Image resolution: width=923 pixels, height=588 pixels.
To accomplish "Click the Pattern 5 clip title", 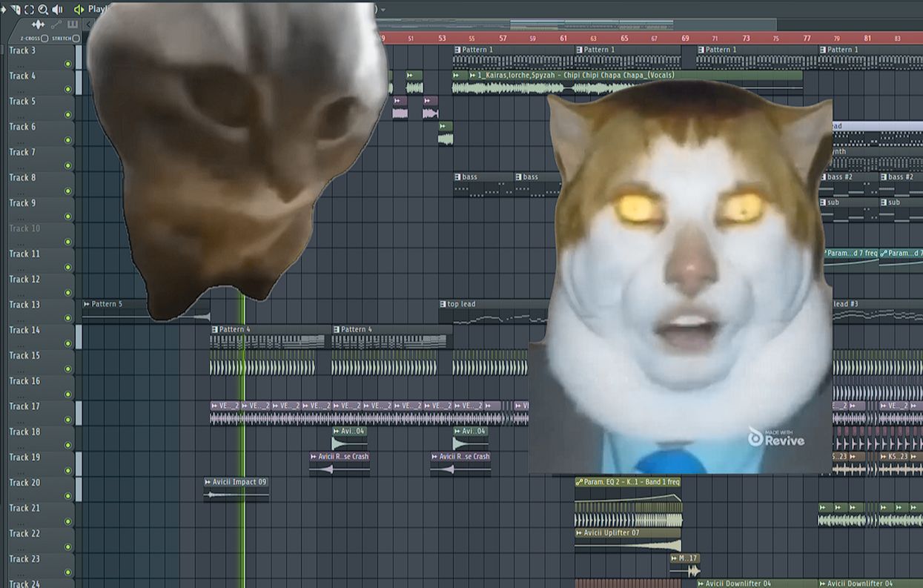I will 107,304.
